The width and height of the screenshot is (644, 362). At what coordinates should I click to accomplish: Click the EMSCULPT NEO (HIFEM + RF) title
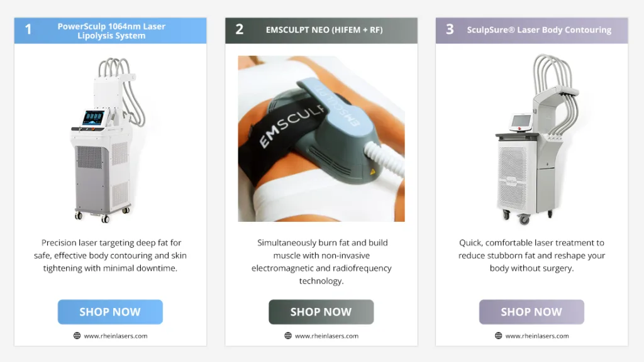pos(324,30)
